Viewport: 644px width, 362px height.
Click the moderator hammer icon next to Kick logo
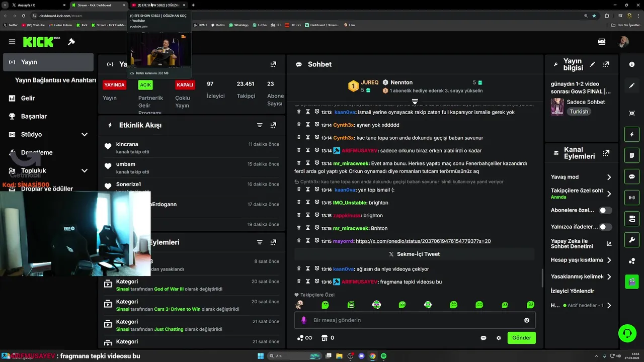[x=71, y=42]
